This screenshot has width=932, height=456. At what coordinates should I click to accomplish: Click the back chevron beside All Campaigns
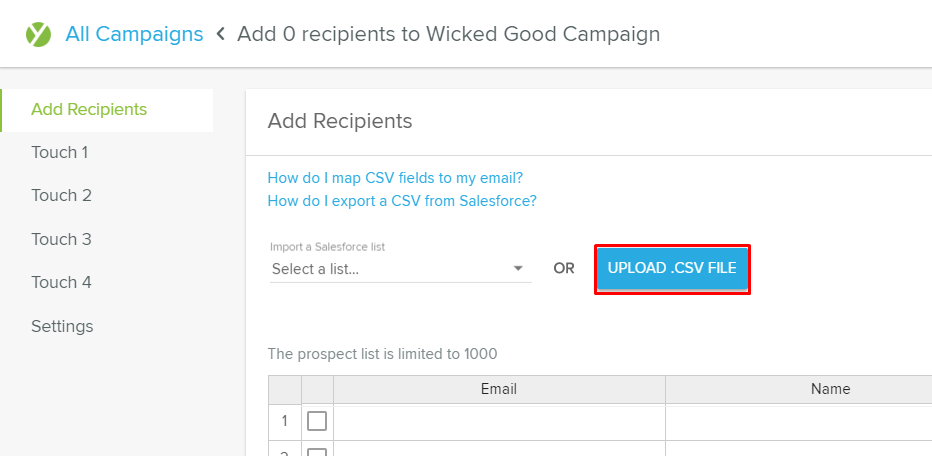(220, 34)
